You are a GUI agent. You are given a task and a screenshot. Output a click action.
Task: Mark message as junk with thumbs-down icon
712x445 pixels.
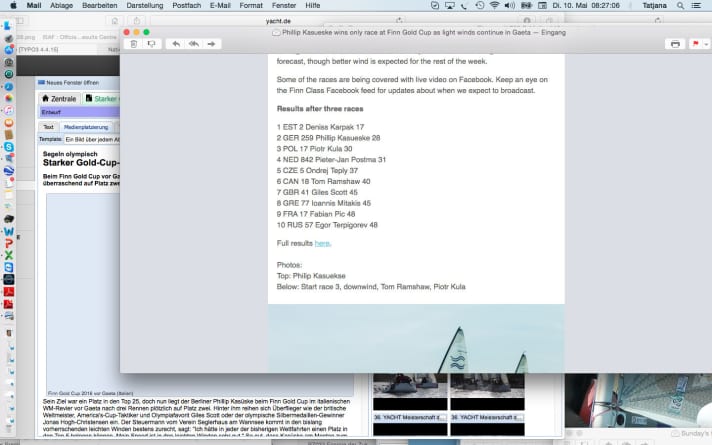[x=151, y=44]
